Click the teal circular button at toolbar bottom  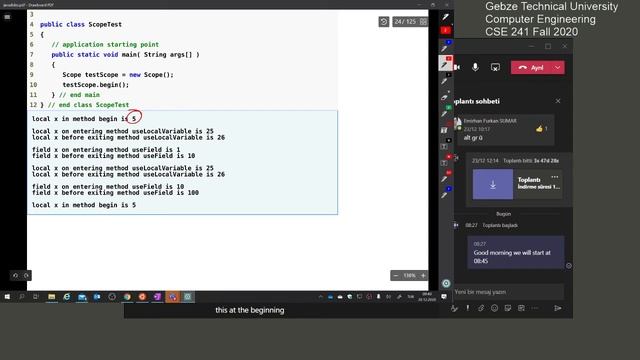446,283
